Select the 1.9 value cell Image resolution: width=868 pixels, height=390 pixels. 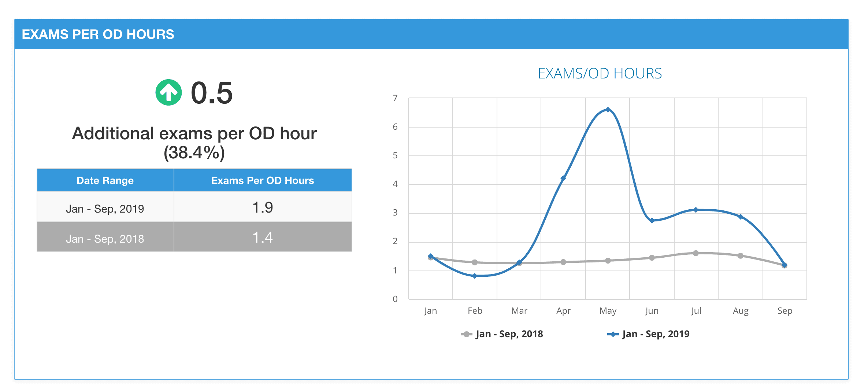coord(263,207)
